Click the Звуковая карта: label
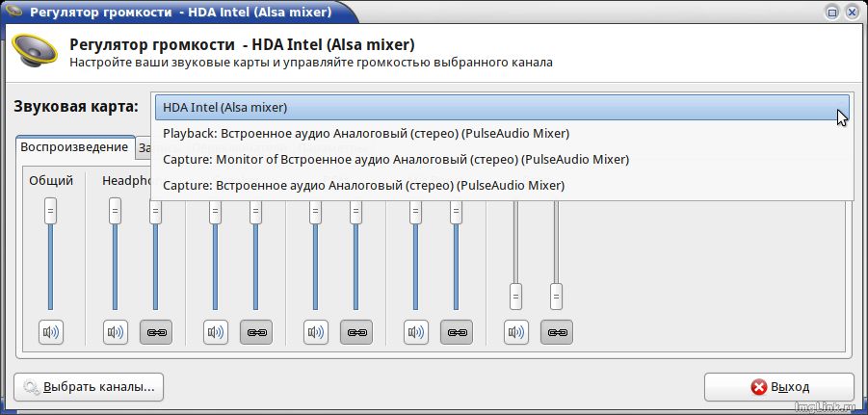Image resolution: width=868 pixels, height=415 pixels. coord(76,106)
